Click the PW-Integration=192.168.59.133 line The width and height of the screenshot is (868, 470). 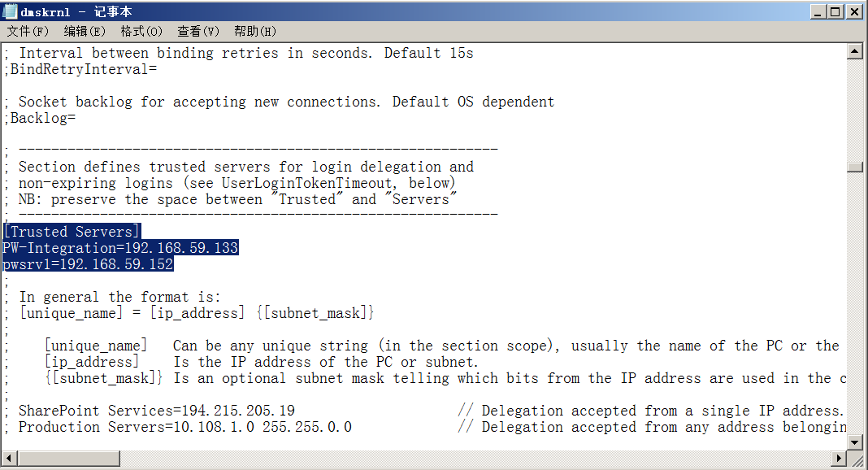click(x=120, y=247)
